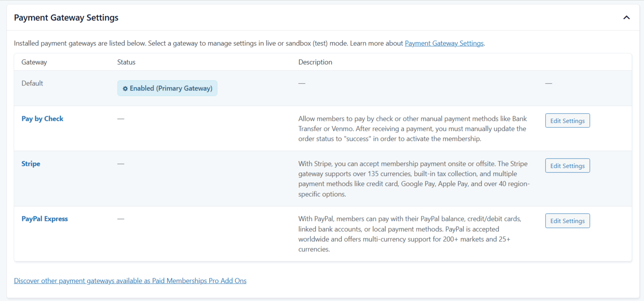Click the Description column header
This screenshot has width=644, height=301.
(315, 62)
